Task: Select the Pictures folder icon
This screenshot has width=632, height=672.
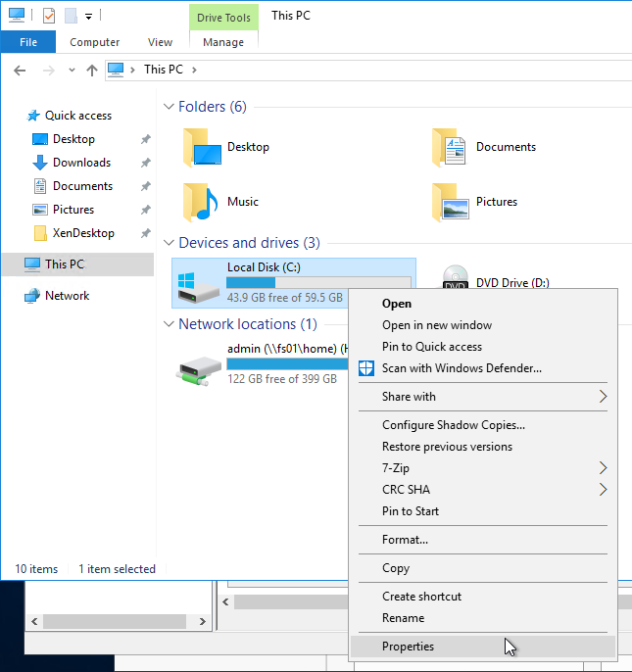Action: click(x=450, y=202)
